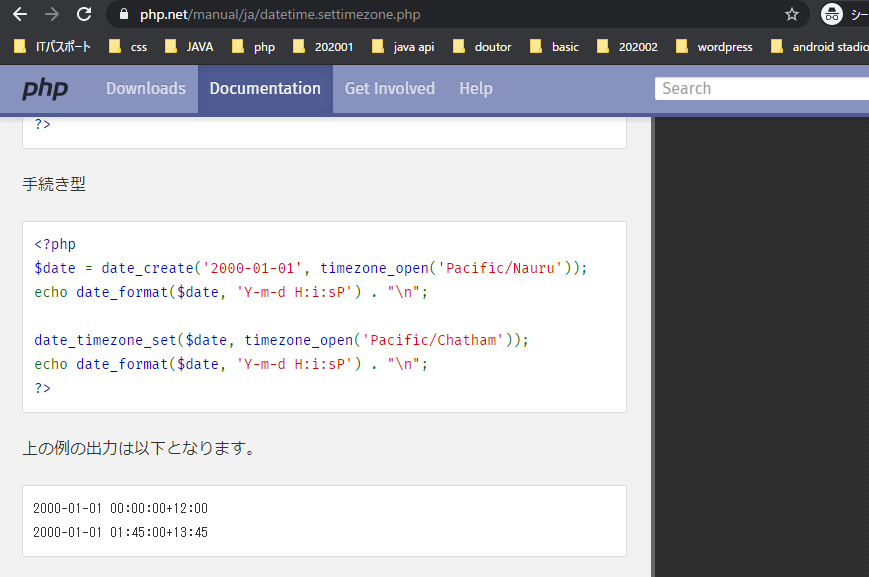Screen dimensions: 869x577
Task: Open the basic bookmark folder
Action: (x=554, y=47)
